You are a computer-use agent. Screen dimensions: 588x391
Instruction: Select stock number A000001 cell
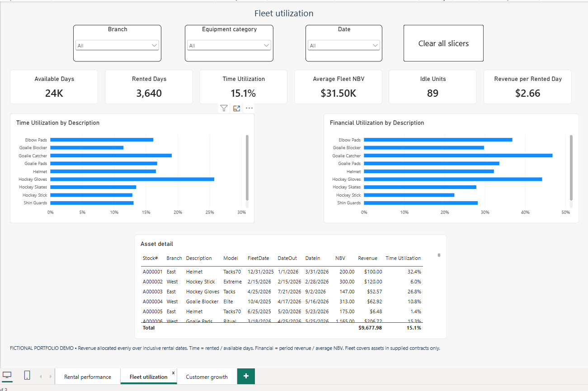point(152,272)
